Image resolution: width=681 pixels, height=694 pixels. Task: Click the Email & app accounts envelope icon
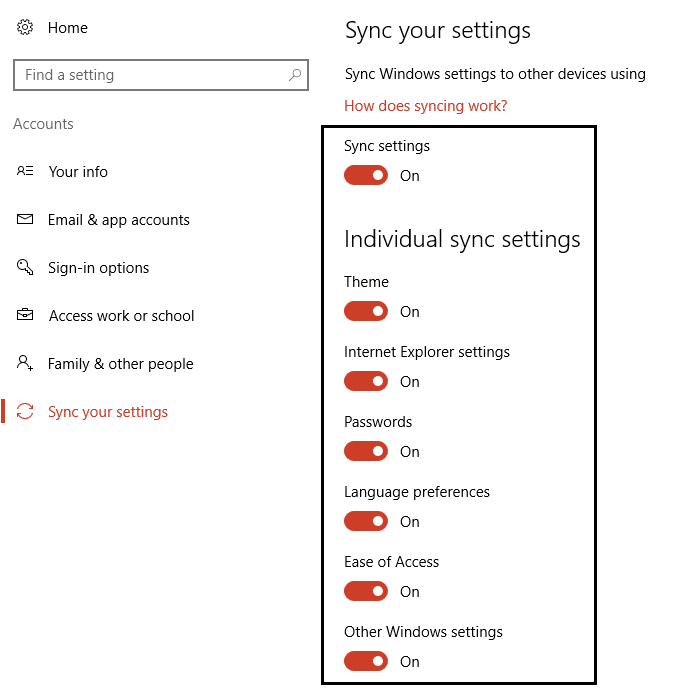[x=26, y=219]
